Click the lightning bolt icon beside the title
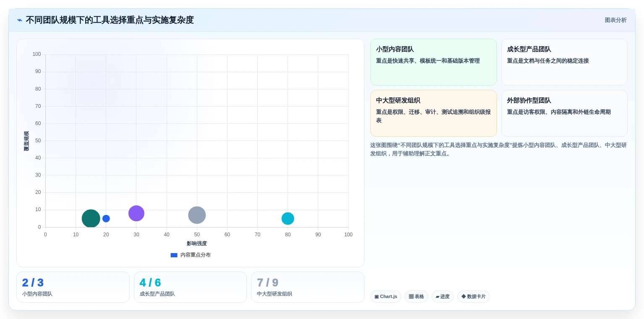 point(20,20)
